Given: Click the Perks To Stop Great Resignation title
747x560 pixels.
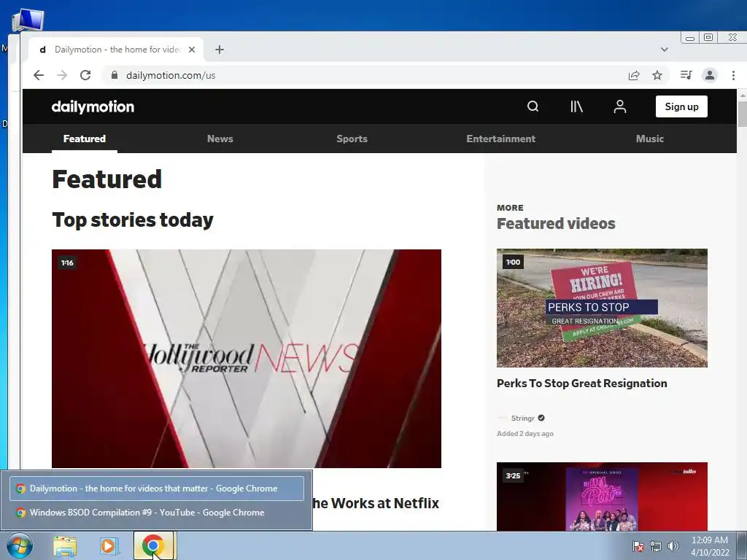Looking at the screenshot, I should (581, 384).
